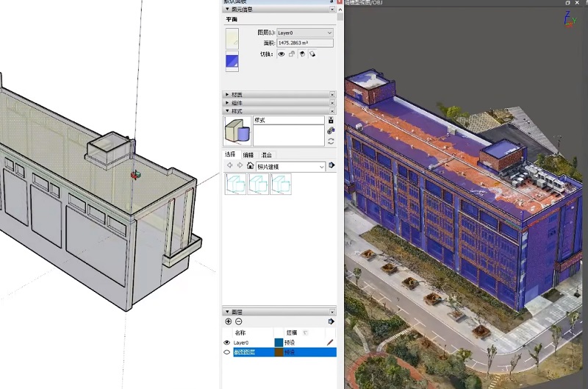588x389 pixels.
Task: Toggle the hidden eye icon in entity info
Action: (282, 54)
